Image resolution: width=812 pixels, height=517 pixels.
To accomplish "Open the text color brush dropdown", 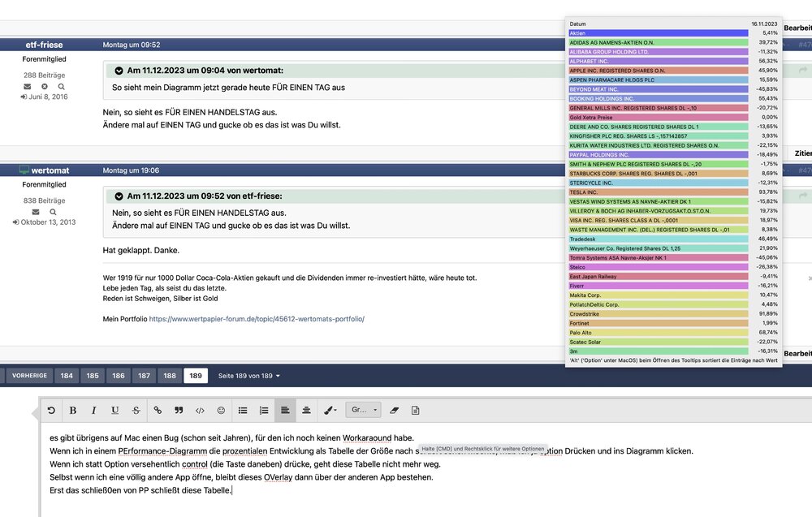I will click(330, 411).
